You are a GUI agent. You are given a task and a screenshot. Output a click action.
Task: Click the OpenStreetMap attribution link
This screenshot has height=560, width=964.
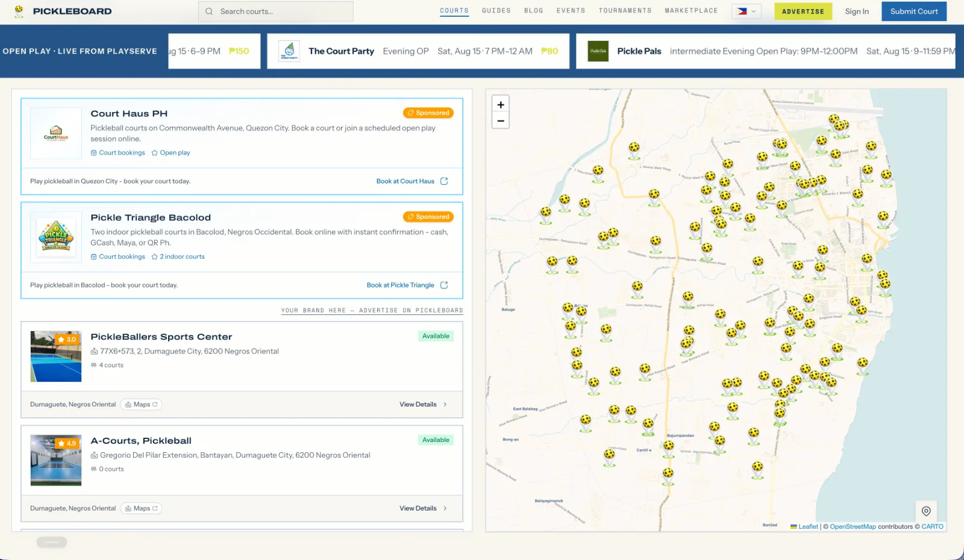click(853, 526)
